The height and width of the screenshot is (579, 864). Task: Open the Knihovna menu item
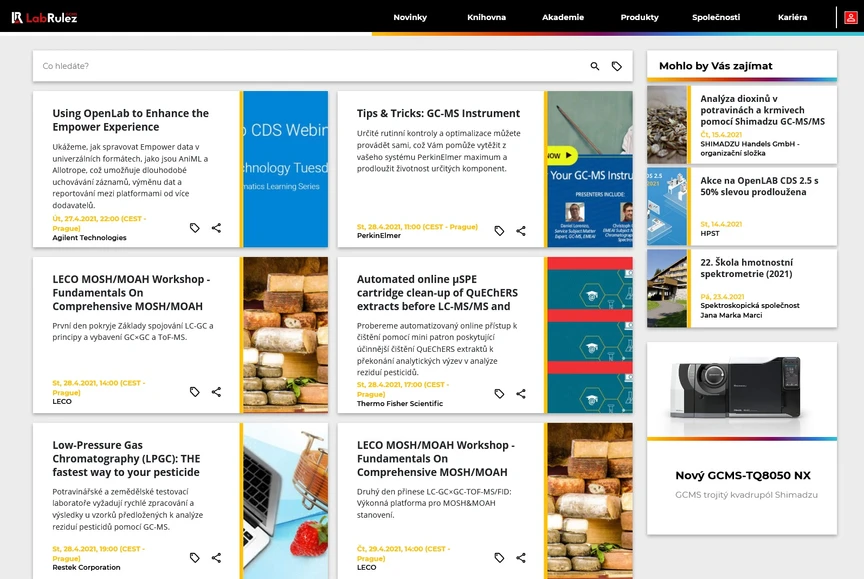click(486, 17)
